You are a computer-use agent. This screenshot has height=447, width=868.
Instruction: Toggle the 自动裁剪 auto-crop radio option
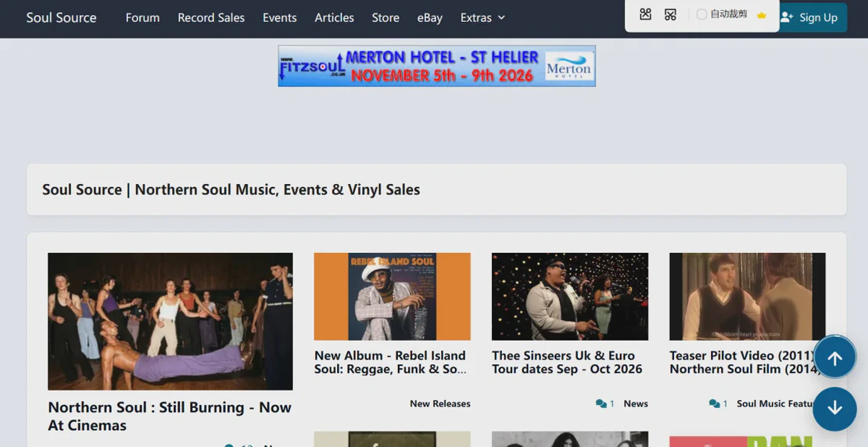click(x=701, y=14)
